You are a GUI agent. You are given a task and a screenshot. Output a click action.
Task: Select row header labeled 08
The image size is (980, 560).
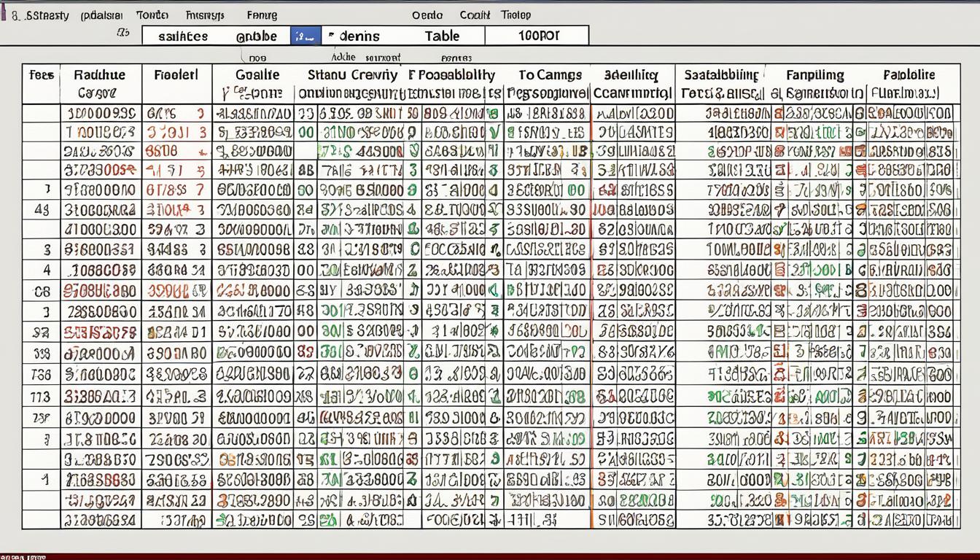tap(41, 291)
